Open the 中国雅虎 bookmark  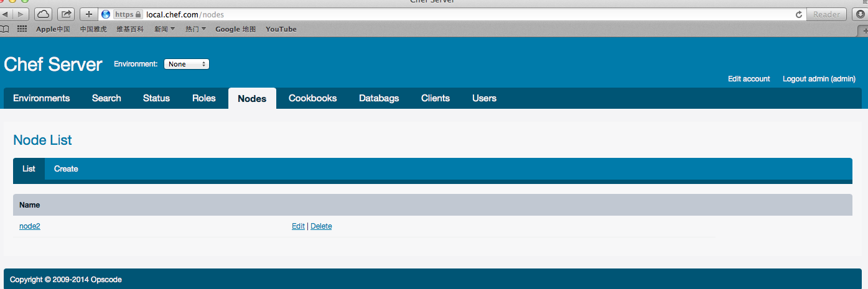[x=93, y=29]
